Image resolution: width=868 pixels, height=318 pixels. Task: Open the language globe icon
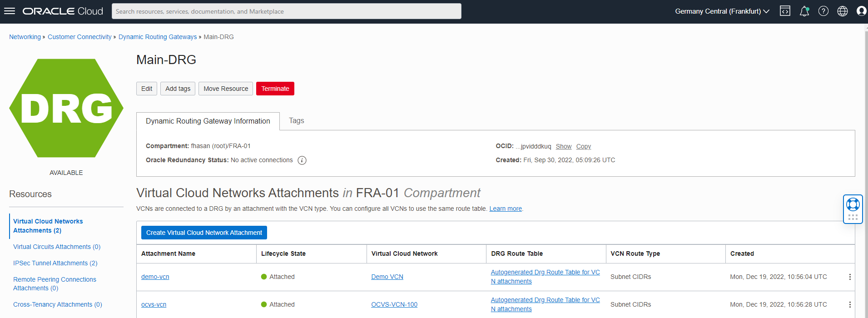pyautogui.click(x=843, y=11)
